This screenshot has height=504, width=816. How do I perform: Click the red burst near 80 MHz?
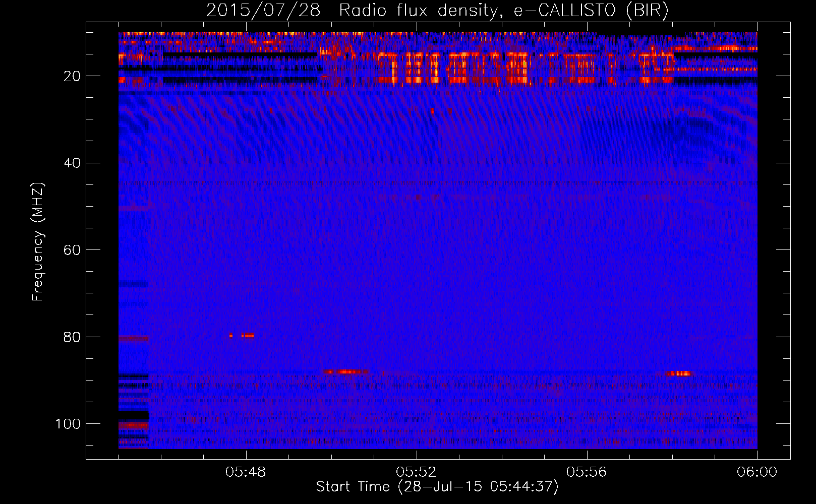tap(242, 335)
